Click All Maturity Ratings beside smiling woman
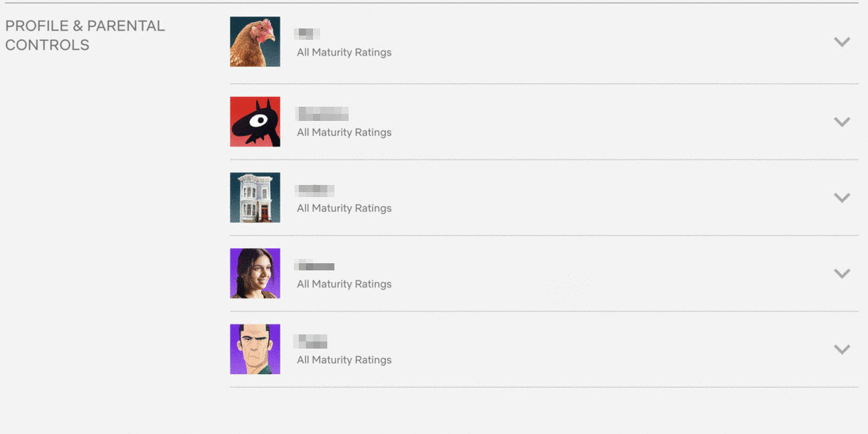 point(344,284)
